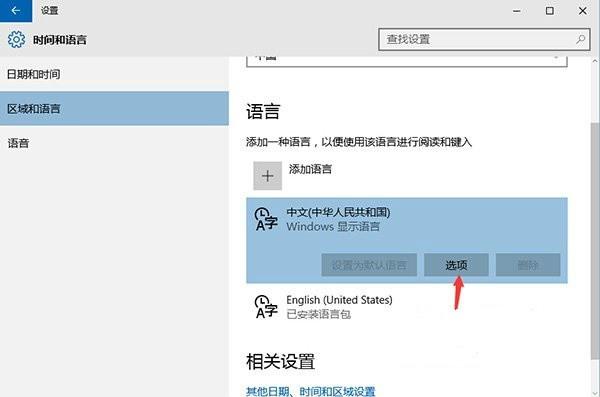This screenshot has width=600, height=397.
Task: Click the 添加语言 label
Action: point(310,169)
